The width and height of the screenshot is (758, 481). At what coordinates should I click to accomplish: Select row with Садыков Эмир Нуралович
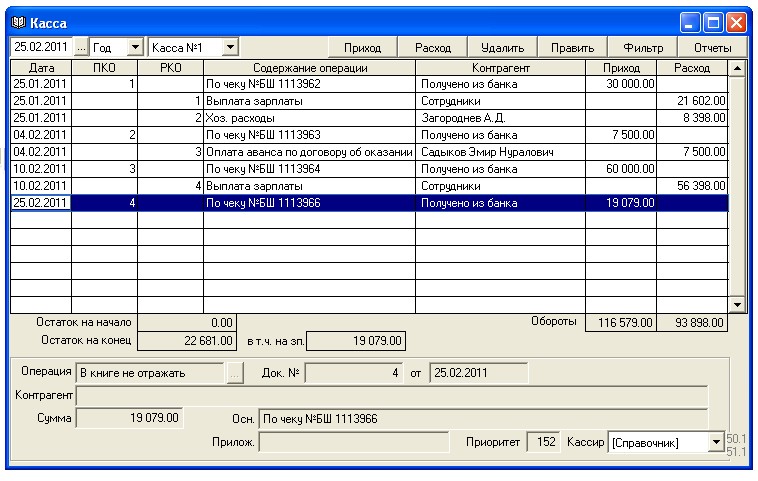pos(500,152)
